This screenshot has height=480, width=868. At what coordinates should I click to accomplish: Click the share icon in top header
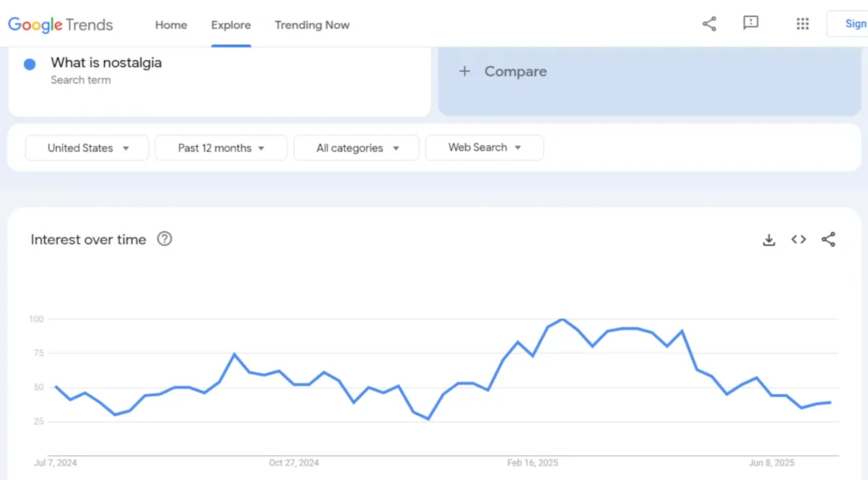[709, 24]
